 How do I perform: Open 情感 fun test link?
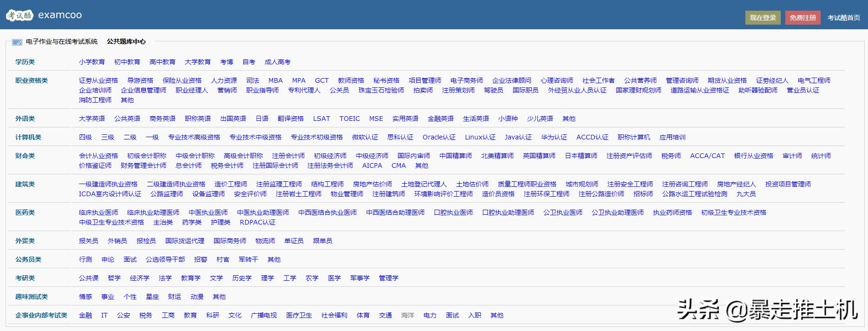[85, 297]
